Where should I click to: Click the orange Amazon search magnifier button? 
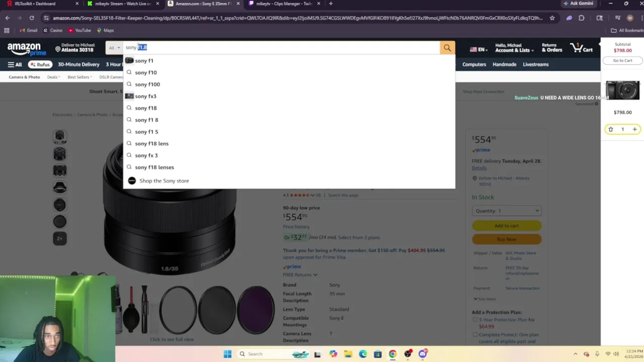[x=447, y=48]
